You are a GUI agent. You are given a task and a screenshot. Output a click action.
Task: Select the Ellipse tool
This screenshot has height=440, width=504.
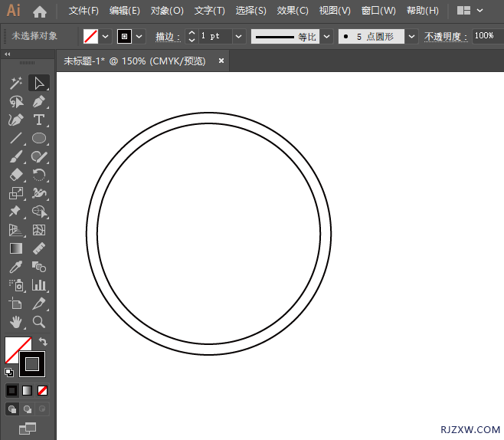pos(39,138)
